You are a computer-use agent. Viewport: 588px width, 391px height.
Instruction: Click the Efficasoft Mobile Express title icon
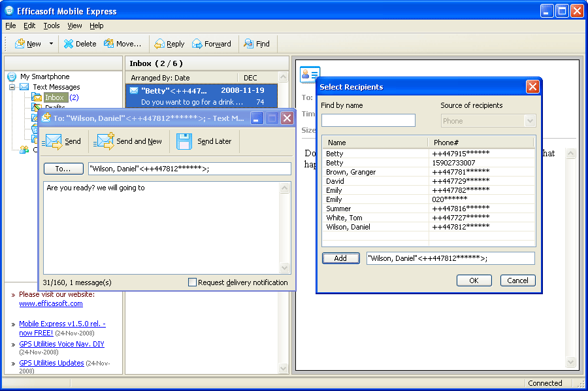coord(9,11)
